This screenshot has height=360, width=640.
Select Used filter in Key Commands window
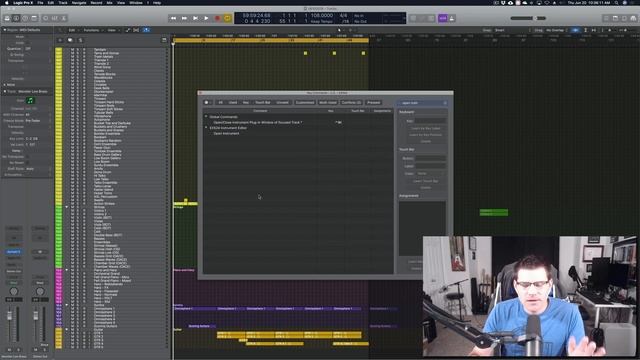click(x=233, y=102)
